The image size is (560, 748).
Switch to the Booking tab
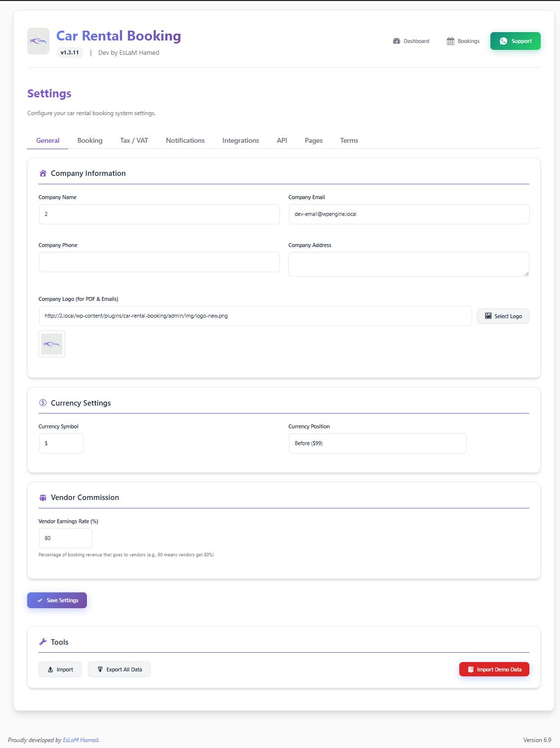click(x=90, y=140)
